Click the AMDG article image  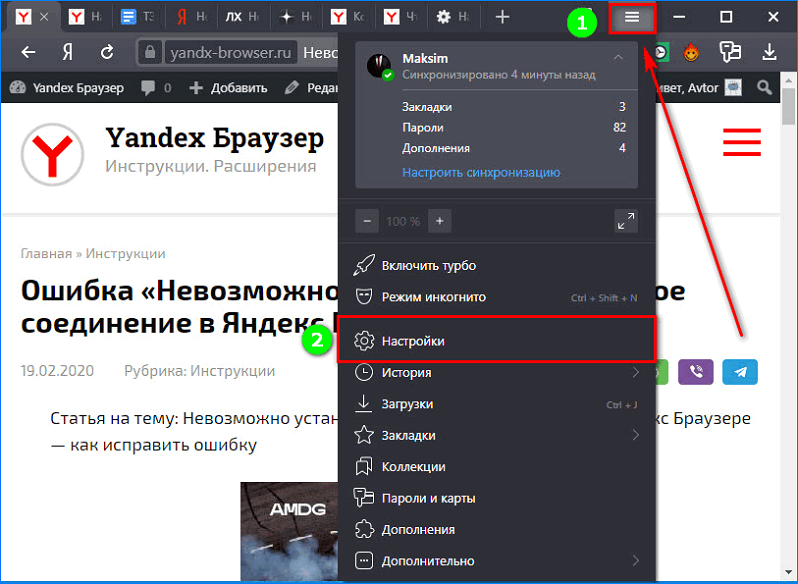tap(289, 531)
